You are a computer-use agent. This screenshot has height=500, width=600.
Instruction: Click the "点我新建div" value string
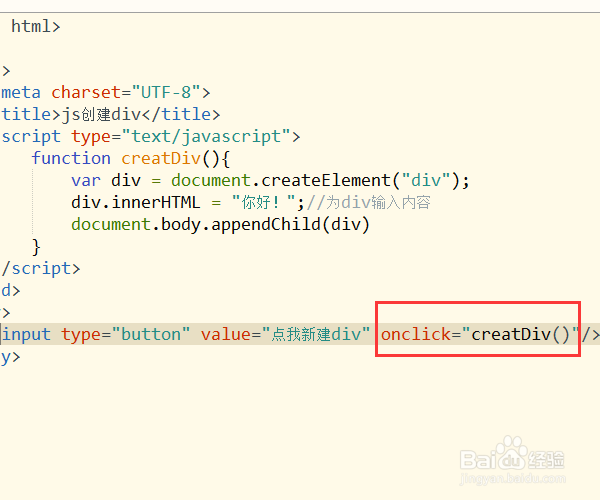(316, 335)
